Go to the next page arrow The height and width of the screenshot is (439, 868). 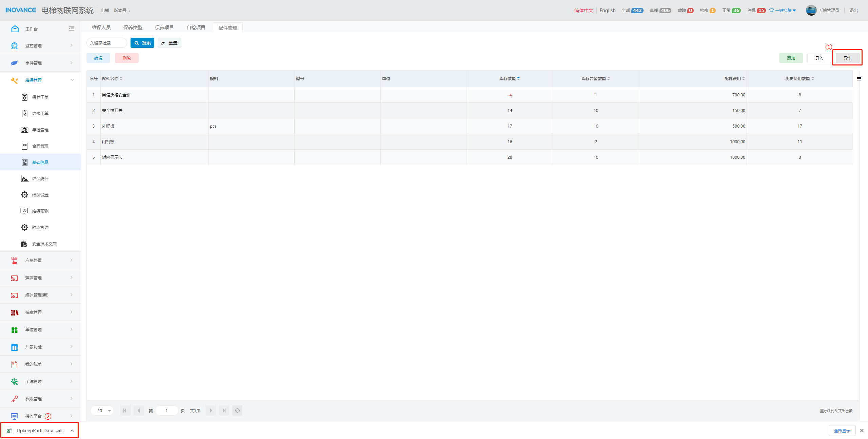(x=211, y=411)
